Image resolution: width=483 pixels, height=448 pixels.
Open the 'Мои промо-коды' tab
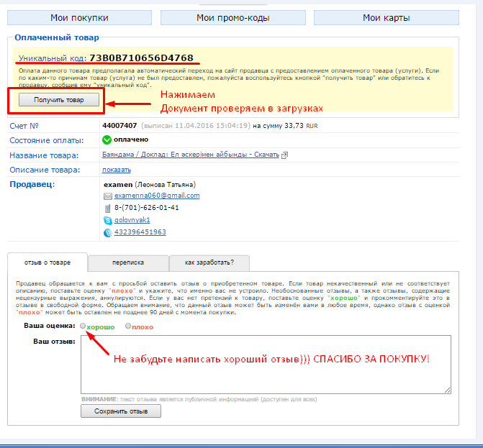(233, 18)
